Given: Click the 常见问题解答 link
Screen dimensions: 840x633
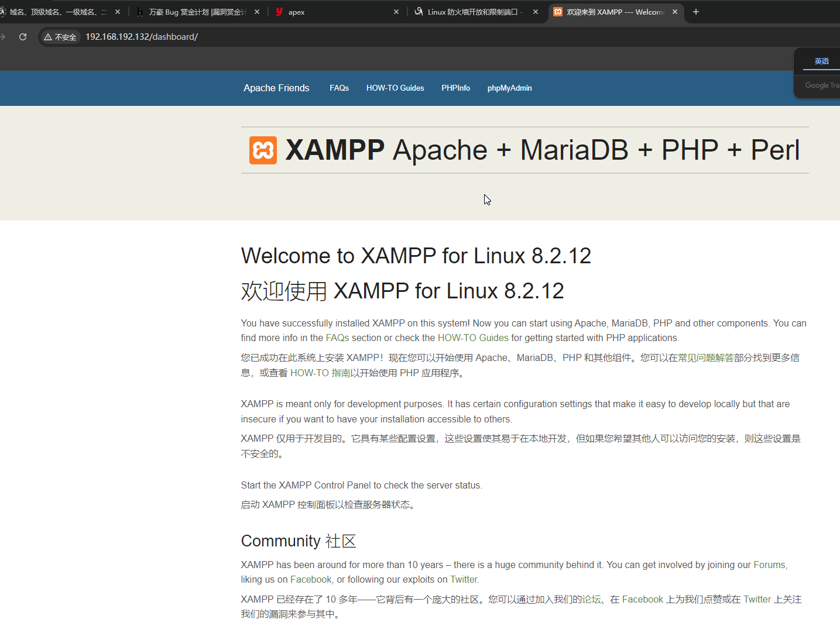Looking at the screenshot, I should point(706,358).
